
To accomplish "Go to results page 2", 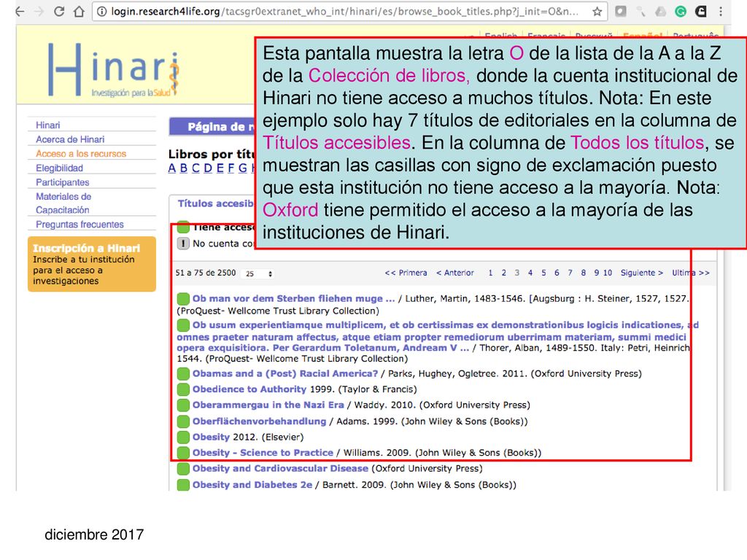I will (x=503, y=273).
